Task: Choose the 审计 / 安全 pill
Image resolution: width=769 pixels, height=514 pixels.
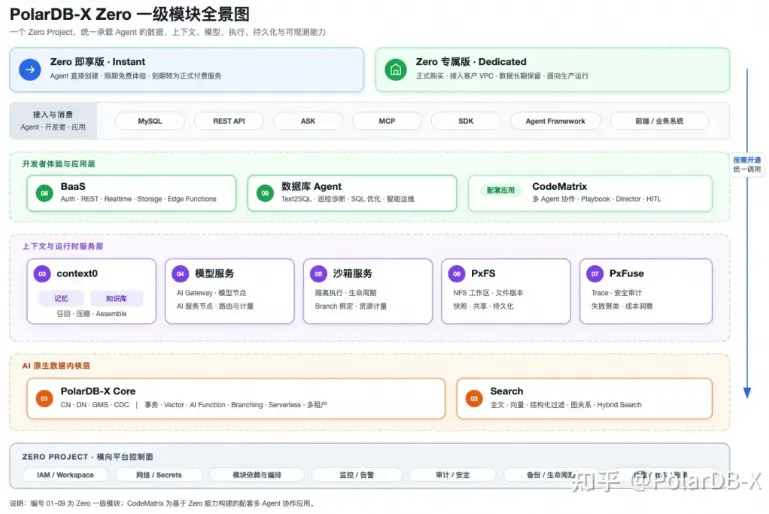Action: [x=453, y=475]
